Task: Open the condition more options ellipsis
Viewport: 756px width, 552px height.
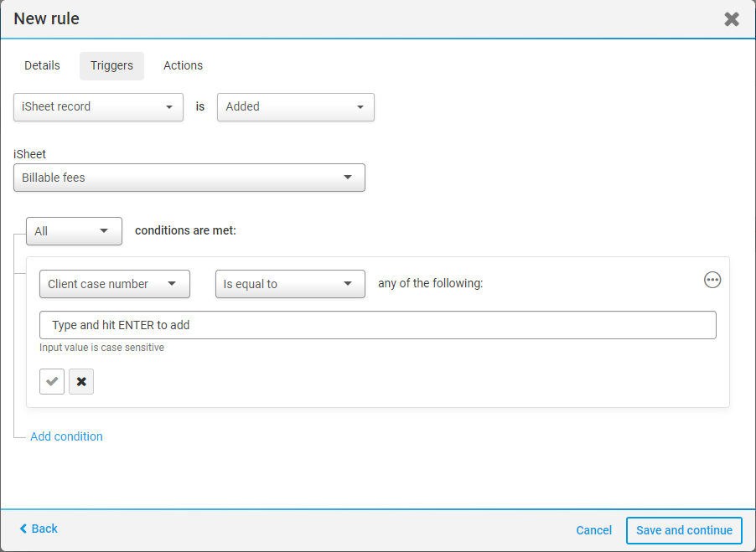Action: pyautogui.click(x=712, y=281)
